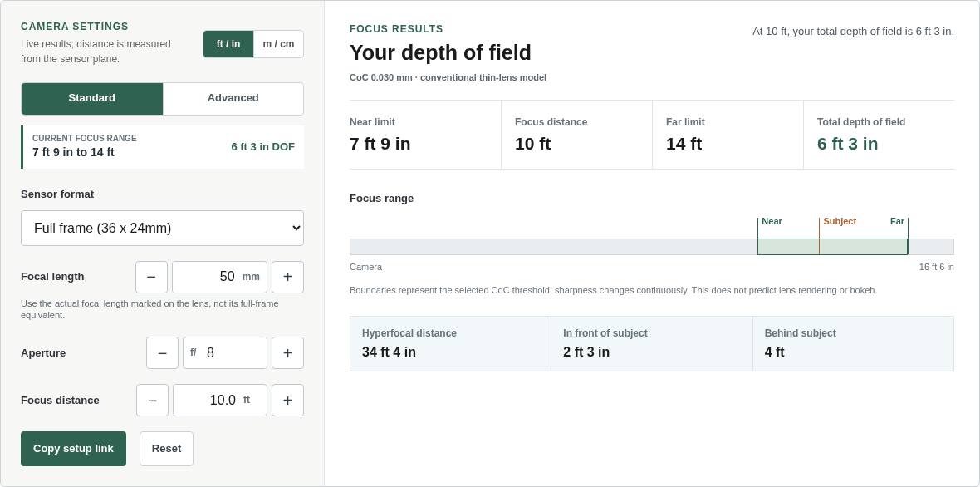Image resolution: width=980 pixels, height=487 pixels.
Task: Click the 'Your depth of field' heading
Action: point(440,52)
